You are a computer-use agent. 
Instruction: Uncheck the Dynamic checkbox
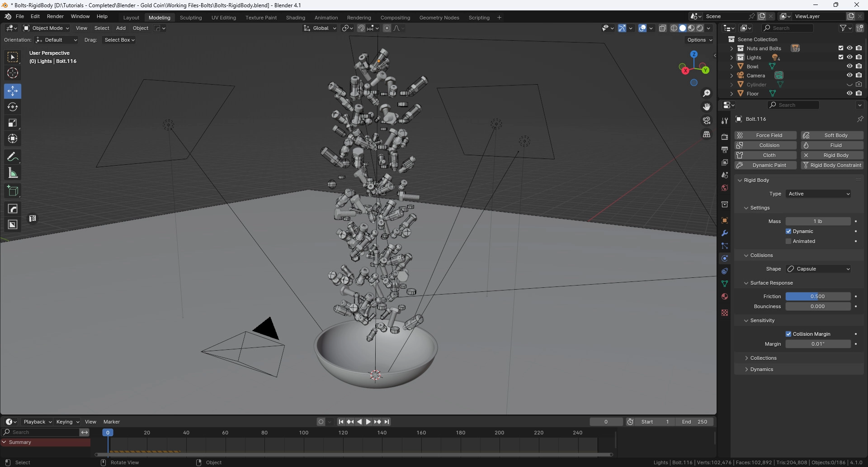point(788,231)
